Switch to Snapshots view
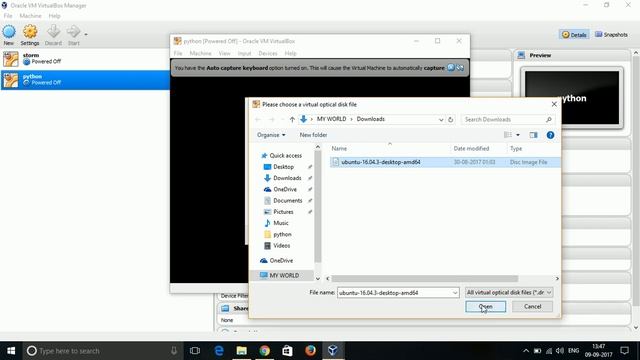This screenshot has height=360, width=640. tap(611, 35)
